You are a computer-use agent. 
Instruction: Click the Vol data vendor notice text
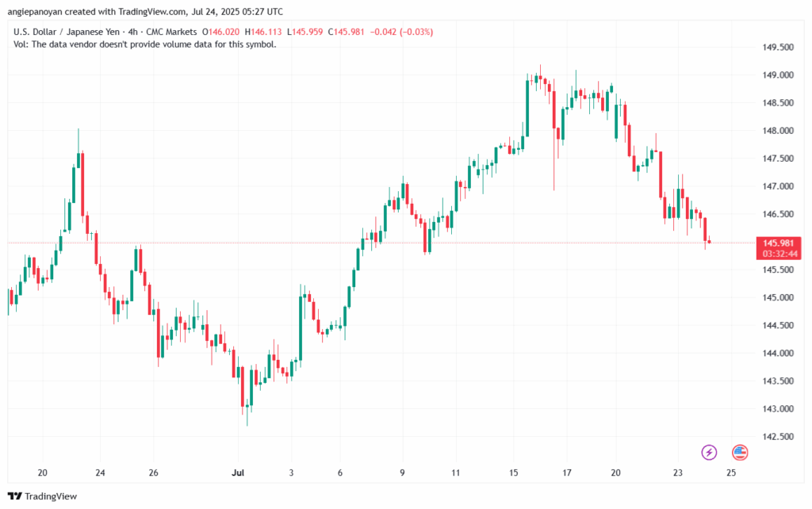click(x=145, y=44)
